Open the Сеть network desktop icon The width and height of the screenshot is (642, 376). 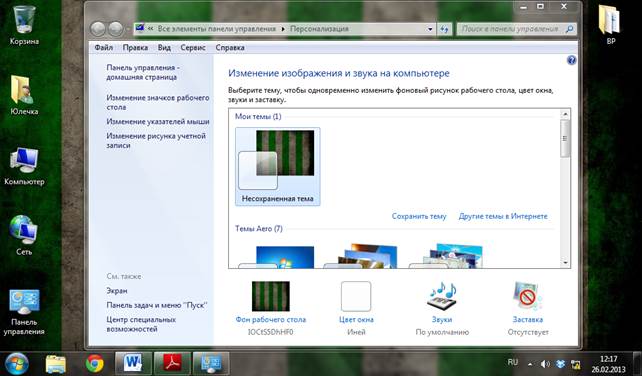pyautogui.click(x=24, y=235)
